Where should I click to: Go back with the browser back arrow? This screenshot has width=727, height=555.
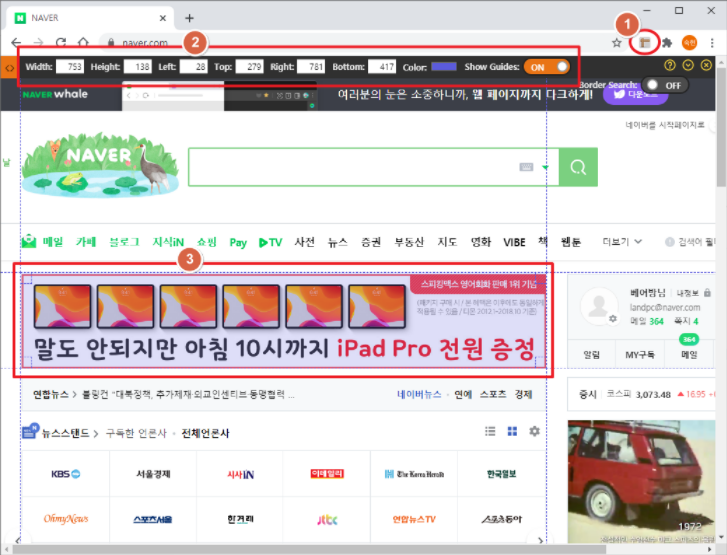[x=16, y=43]
